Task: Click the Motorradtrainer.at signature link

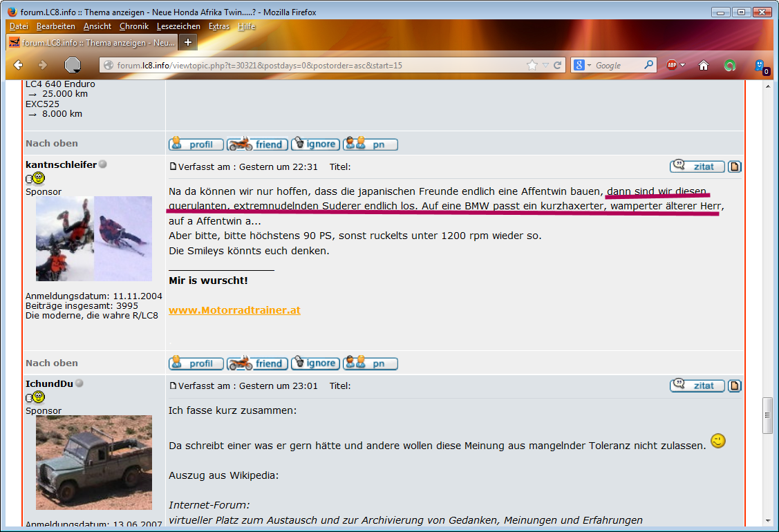Action: [234, 310]
